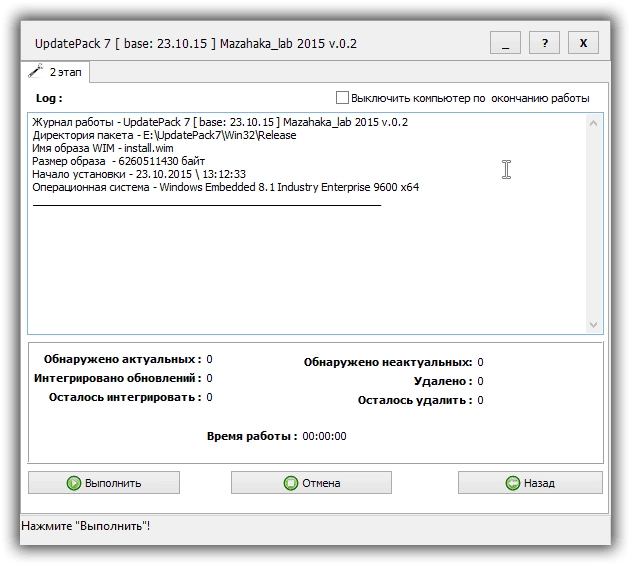Click the tool icon on the 2 этап tab

coord(36,71)
